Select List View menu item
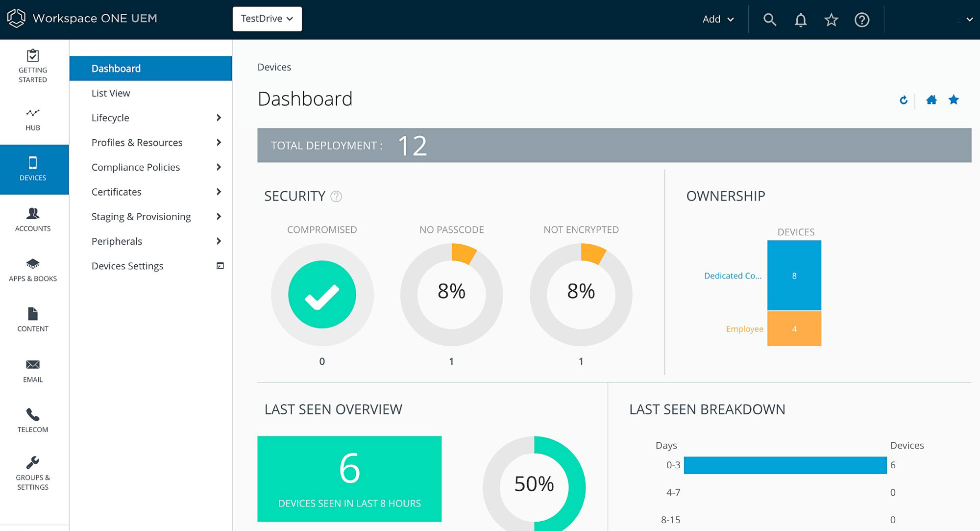 [x=111, y=93]
